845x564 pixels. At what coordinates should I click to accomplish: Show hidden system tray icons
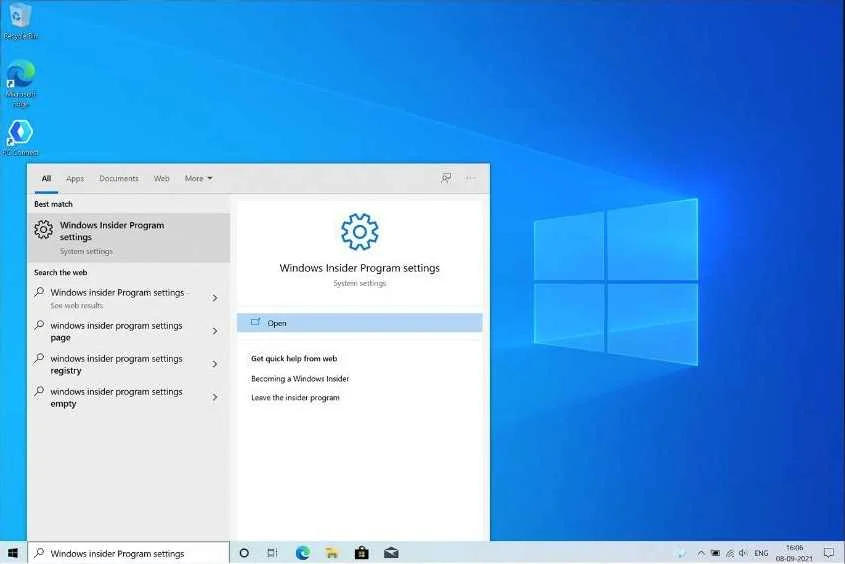(701, 553)
